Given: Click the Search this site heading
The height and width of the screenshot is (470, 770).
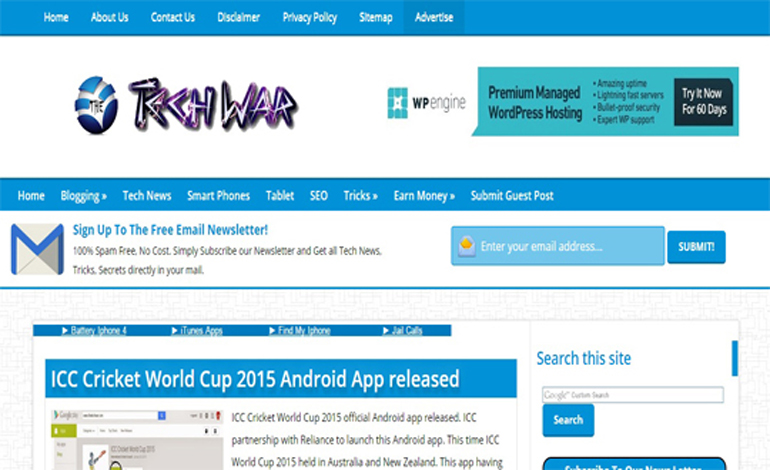Looking at the screenshot, I should pos(583,359).
